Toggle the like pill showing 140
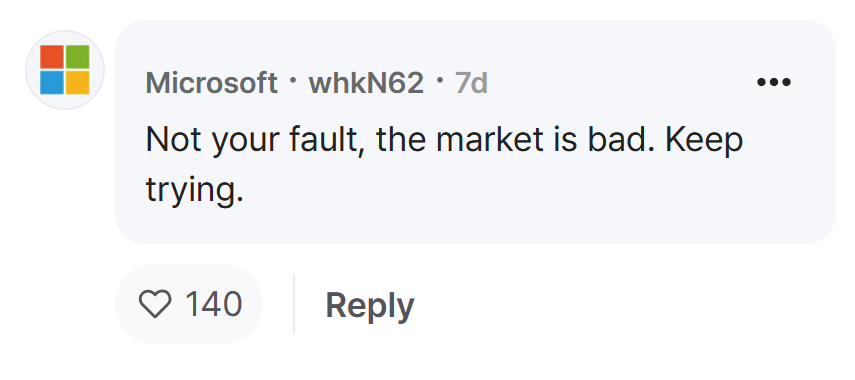 tap(189, 304)
